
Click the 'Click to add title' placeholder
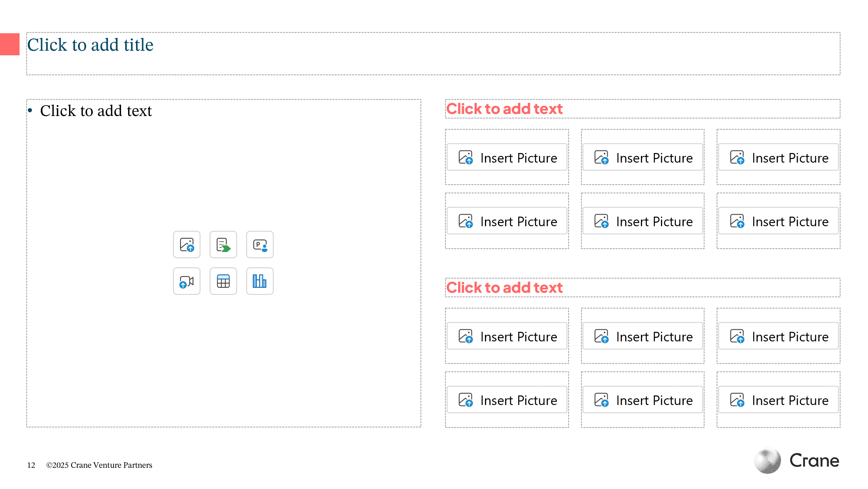tap(90, 45)
